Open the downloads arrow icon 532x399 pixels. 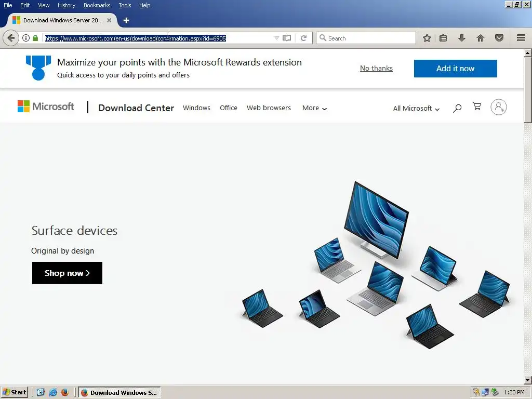[461, 38]
